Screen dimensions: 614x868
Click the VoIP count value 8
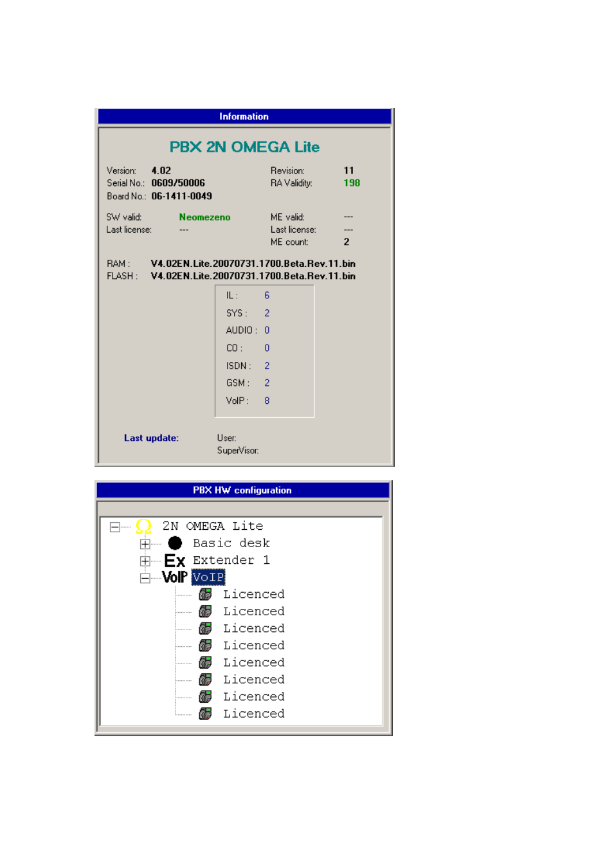pyautogui.click(x=267, y=401)
